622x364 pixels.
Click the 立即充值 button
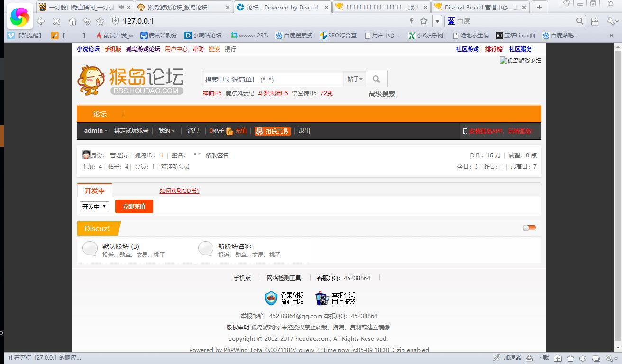[x=134, y=207]
